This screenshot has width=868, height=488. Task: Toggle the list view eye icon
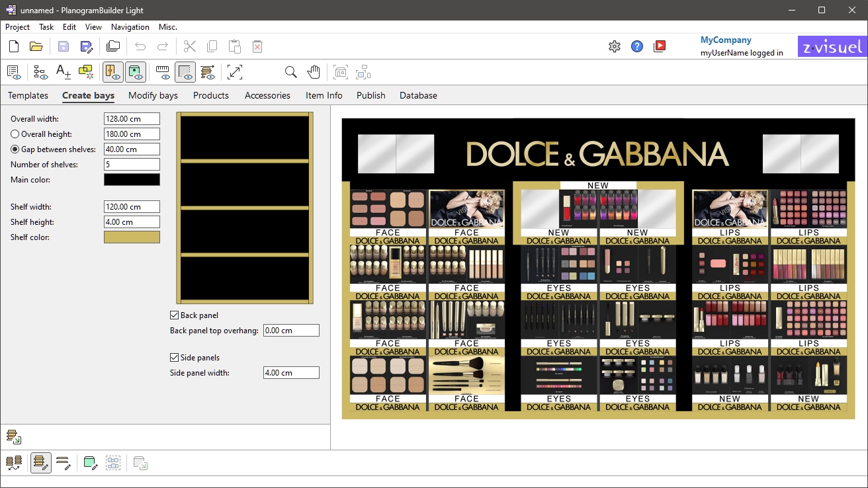[14, 72]
